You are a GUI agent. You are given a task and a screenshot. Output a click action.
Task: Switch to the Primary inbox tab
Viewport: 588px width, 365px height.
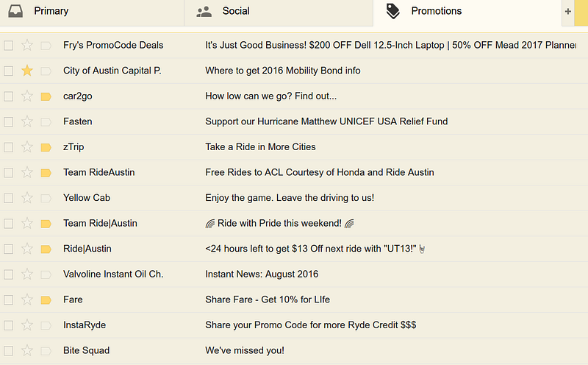click(92, 13)
